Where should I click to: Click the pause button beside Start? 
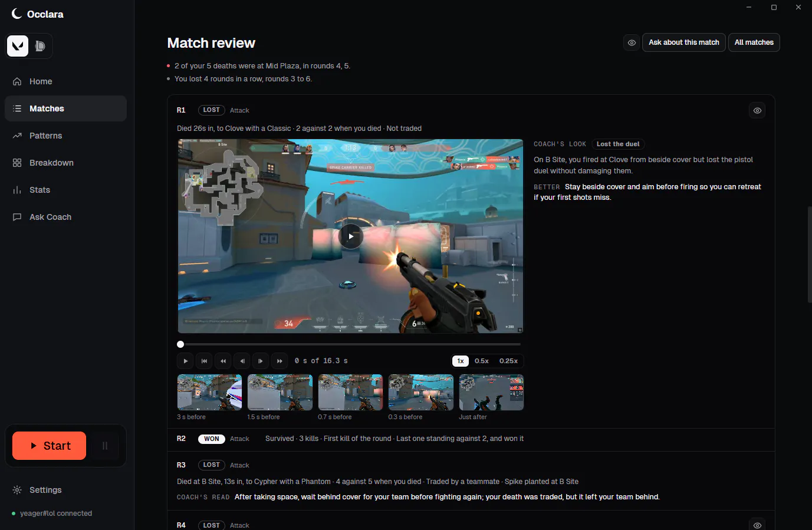pos(105,446)
